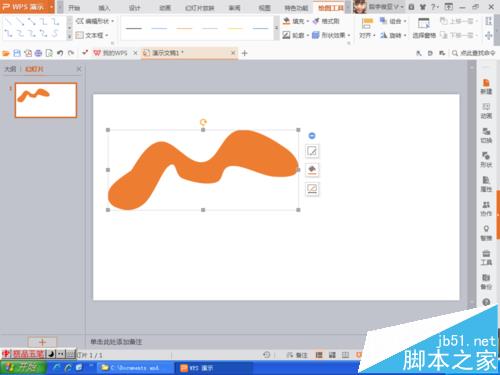The image size is (500, 375).
Task: Click the Open folder icon in quick toolbar
Action: coord(6,53)
